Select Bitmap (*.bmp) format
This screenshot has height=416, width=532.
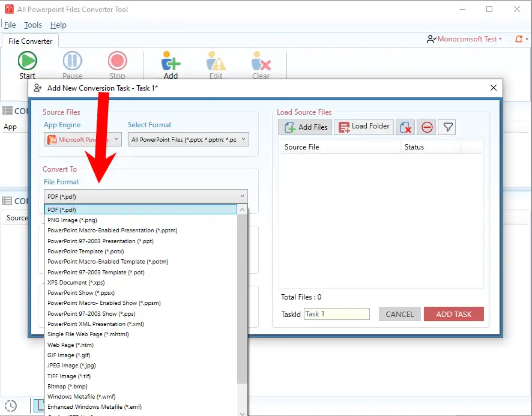click(x=141, y=387)
